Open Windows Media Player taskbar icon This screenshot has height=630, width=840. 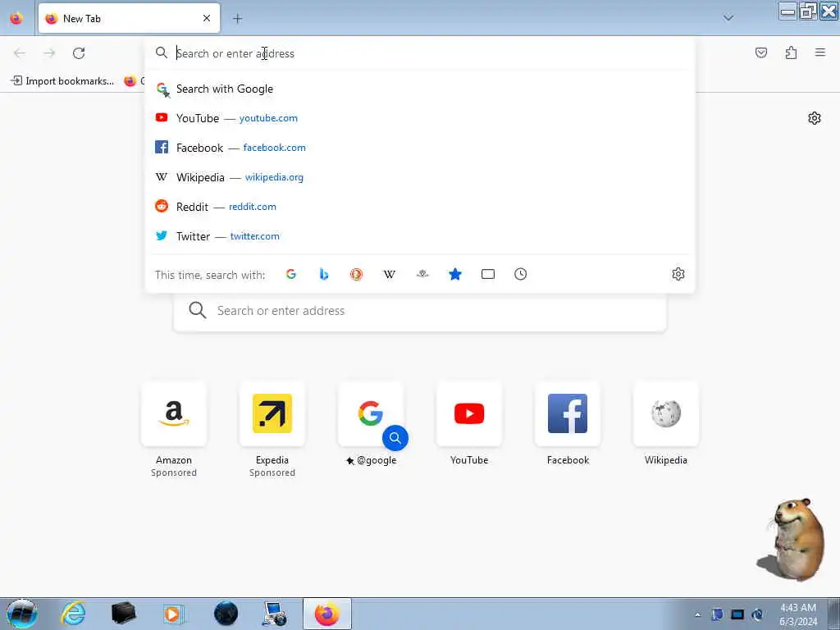click(x=173, y=614)
